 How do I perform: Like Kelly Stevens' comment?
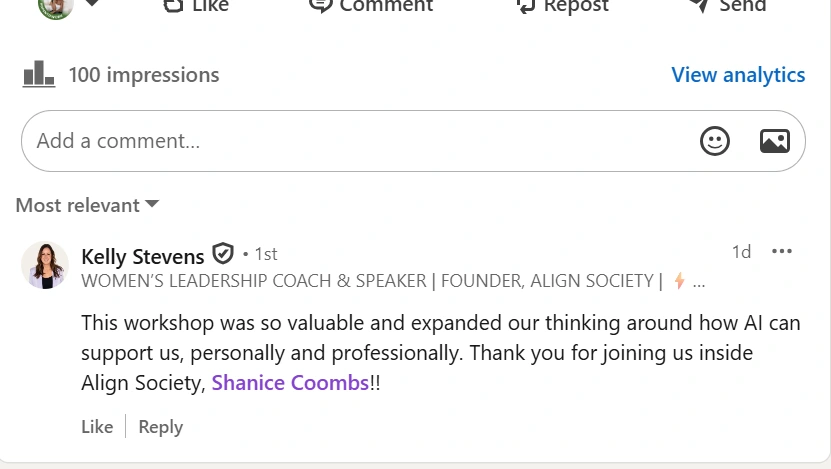click(x=97, y=427)
